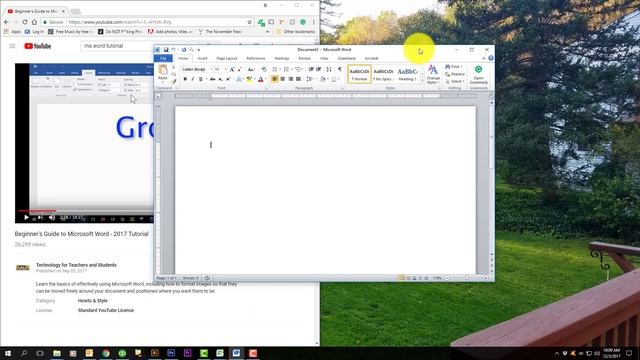
Task: Open the Select dropdown in Editing group
Action: point(454,82)
